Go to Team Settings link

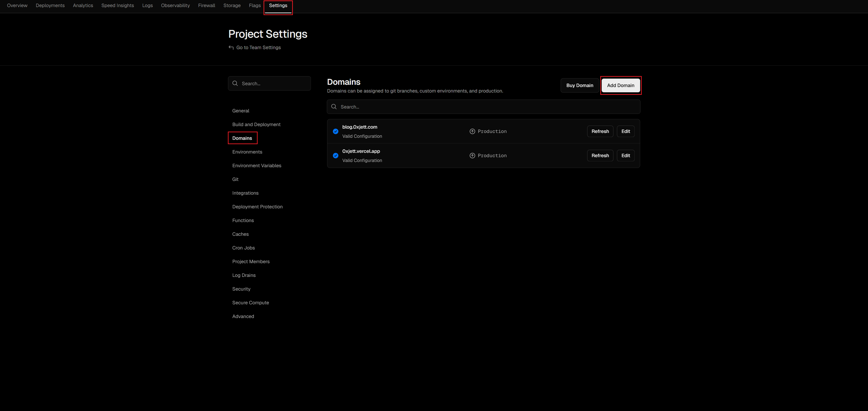pos(258,48)
